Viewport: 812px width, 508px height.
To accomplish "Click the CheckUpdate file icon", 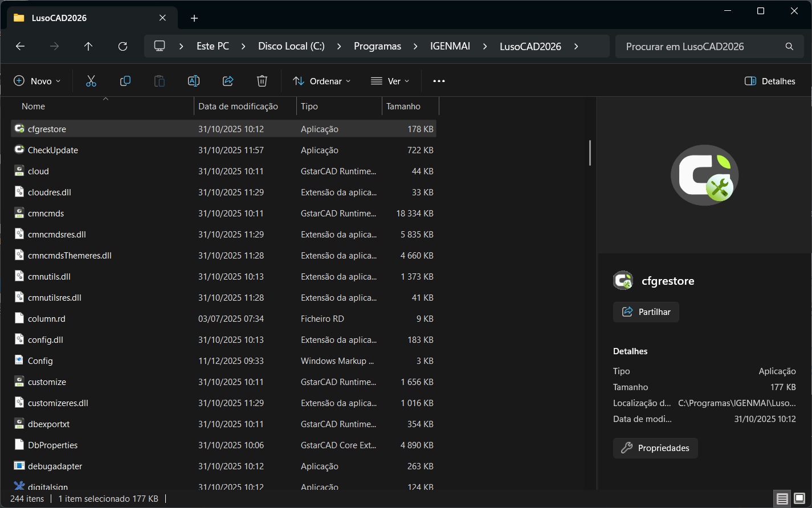I will 19,150.
